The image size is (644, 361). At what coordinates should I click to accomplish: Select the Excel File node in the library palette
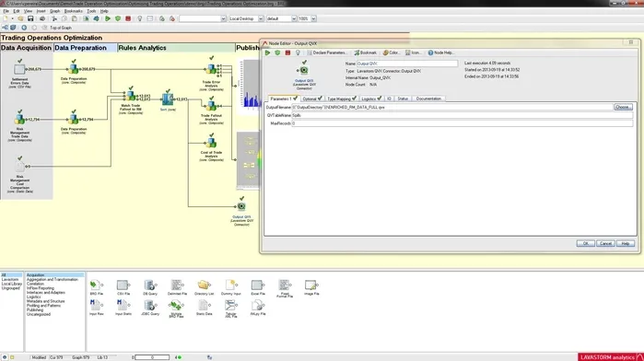click(258, 287)
